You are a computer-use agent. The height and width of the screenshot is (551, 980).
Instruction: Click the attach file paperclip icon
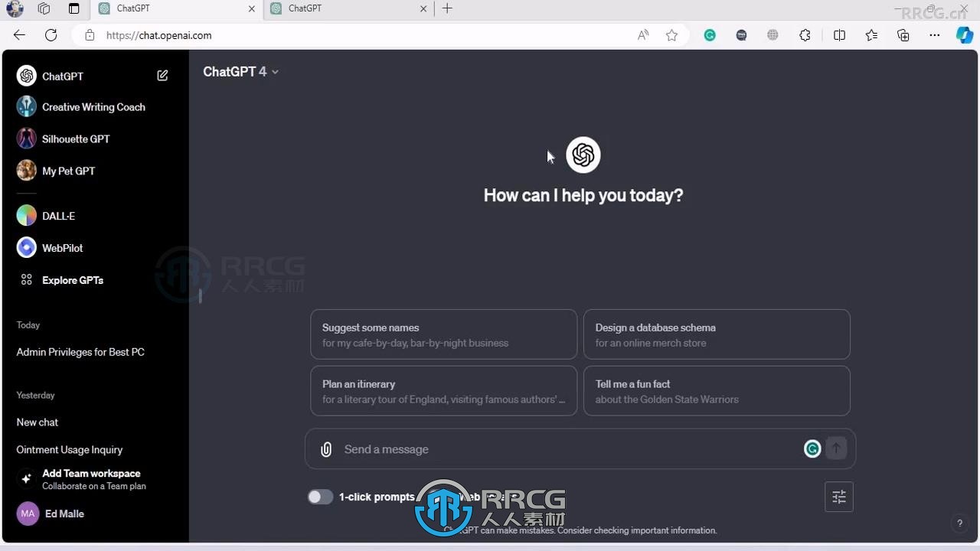click(326, 449)
